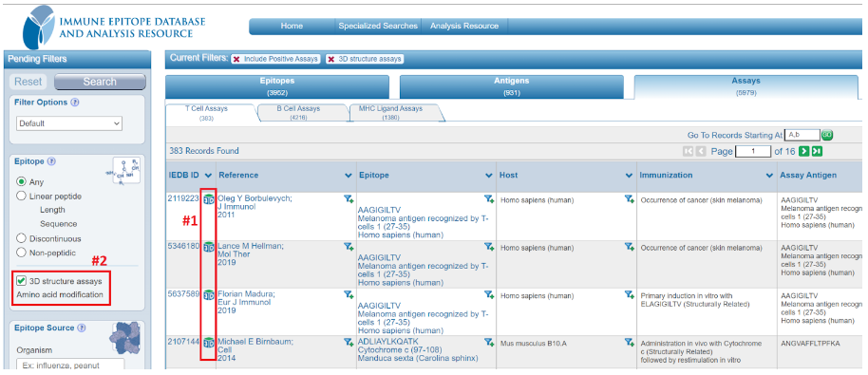The image size is (868, 375).
Task: Click Amino acid modification option
Action: pyautogui.click(x=60, y=294)
